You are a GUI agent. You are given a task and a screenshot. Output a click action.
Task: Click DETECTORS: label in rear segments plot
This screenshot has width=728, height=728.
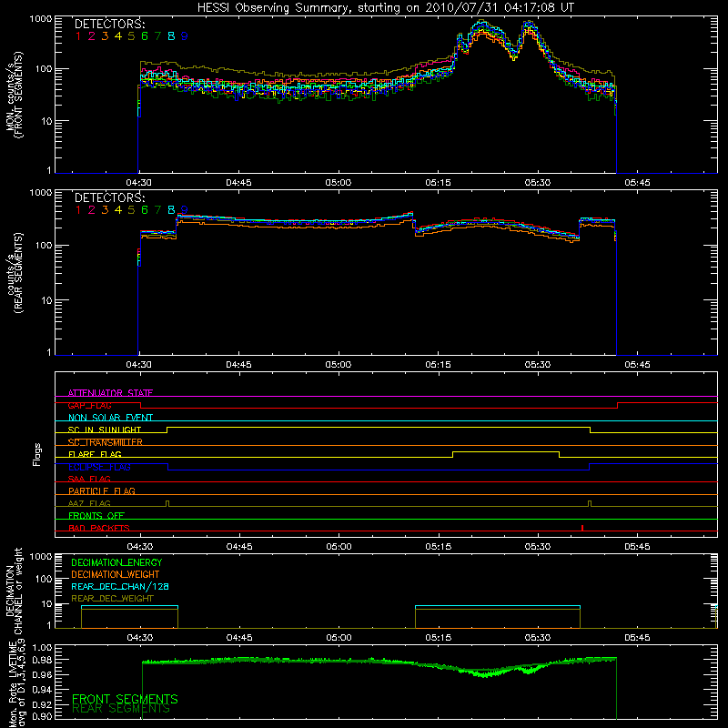[x=109, y=197]
